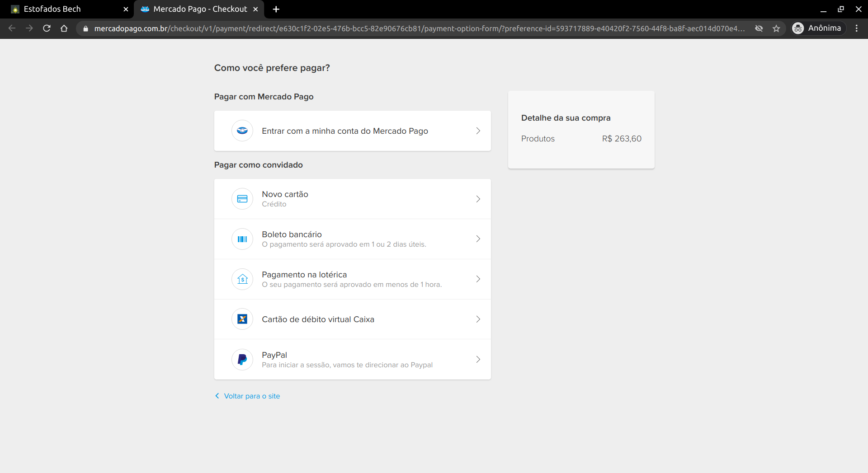Expand the Novo cartão row chevron
This screenshot has height=473, width=868.
[478, 199]
